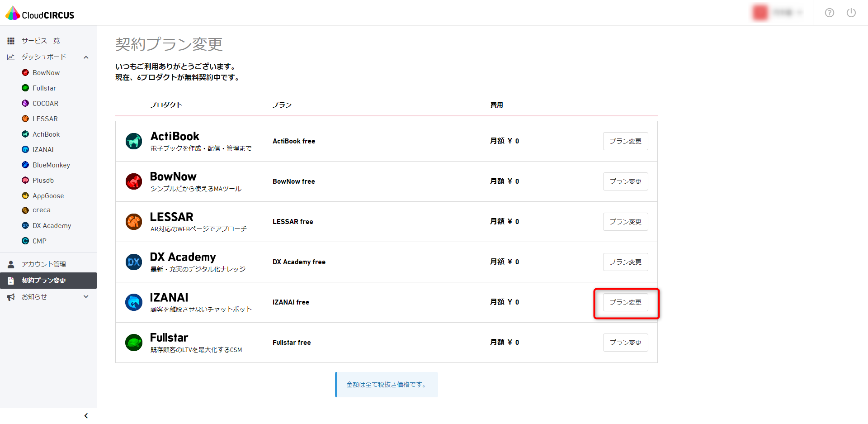This screenshot has width=868, height=424.
Task: Open Fullstar sidebar link
Action: tap(44, 88)
